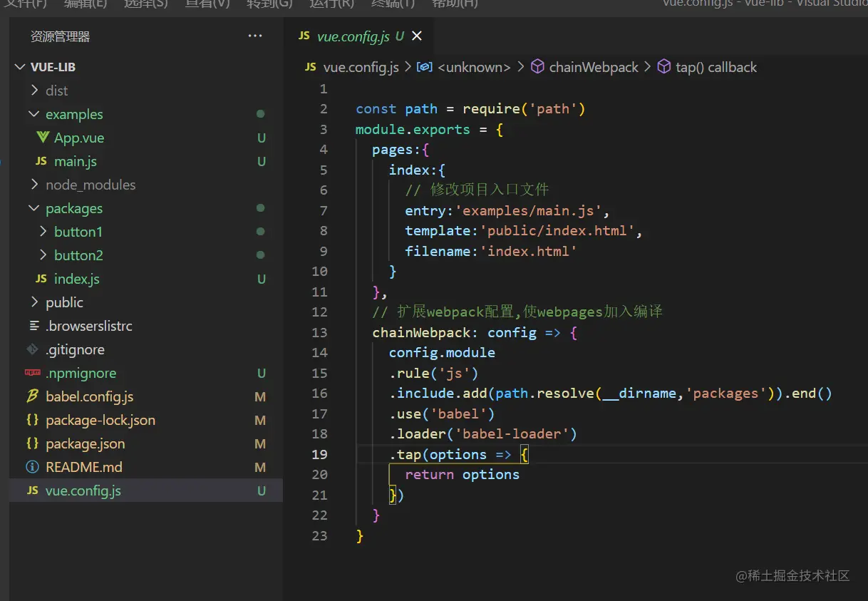Click the JSON braces icon beside package.json
This screenshot has height=601, width=868.
[x=32, y=443]
